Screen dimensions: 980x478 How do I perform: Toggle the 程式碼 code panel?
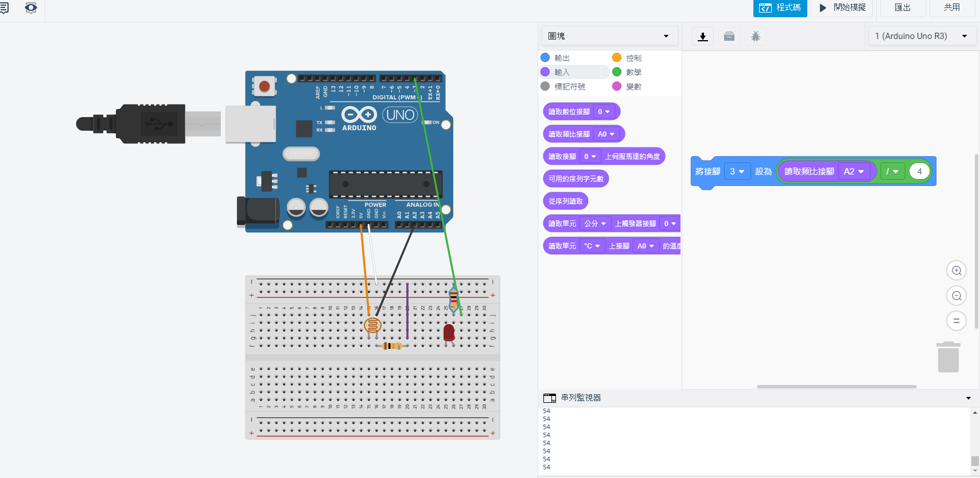click(x=780, y=8)
